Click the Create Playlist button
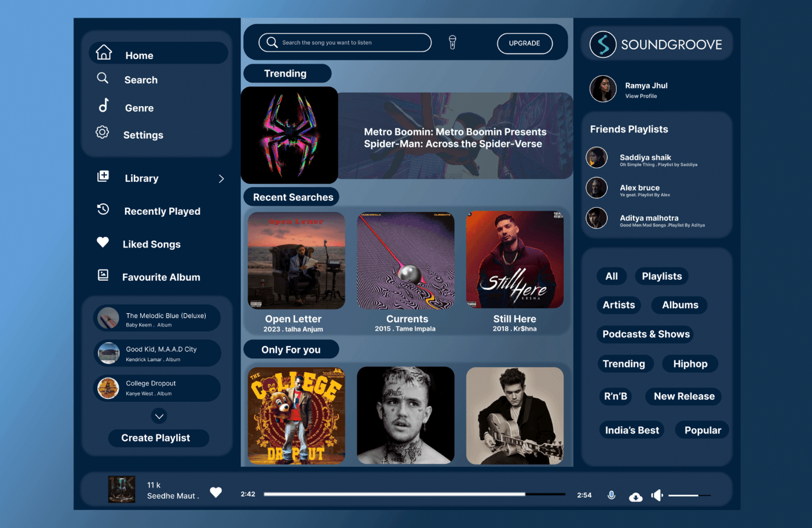The image size is (812, 528). (x=159, y=438)
